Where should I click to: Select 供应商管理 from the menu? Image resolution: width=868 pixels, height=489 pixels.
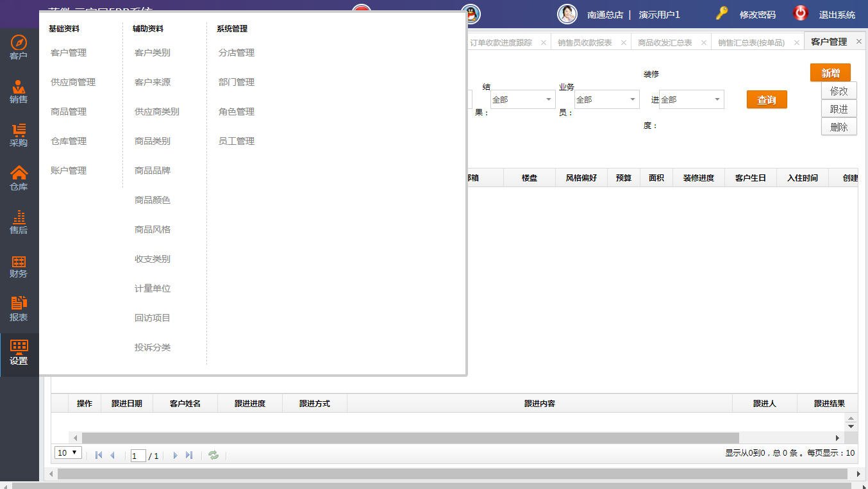(73, 82)
